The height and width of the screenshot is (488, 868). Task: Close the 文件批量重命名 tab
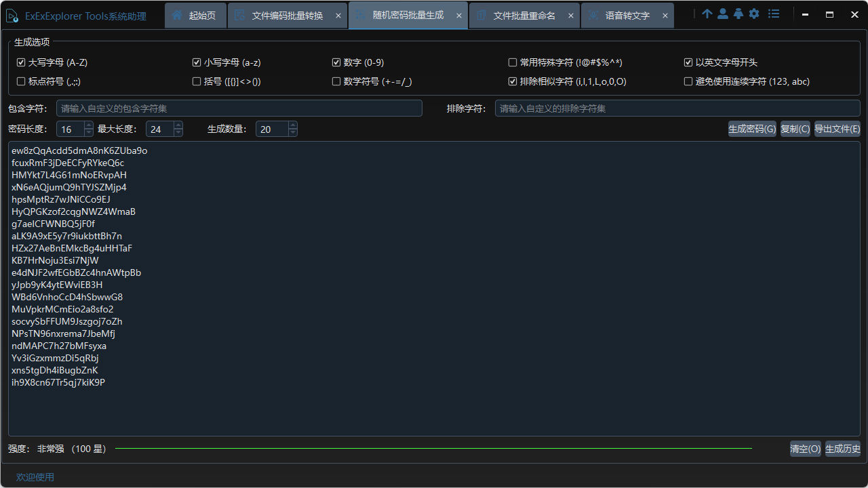click(571, 16)
